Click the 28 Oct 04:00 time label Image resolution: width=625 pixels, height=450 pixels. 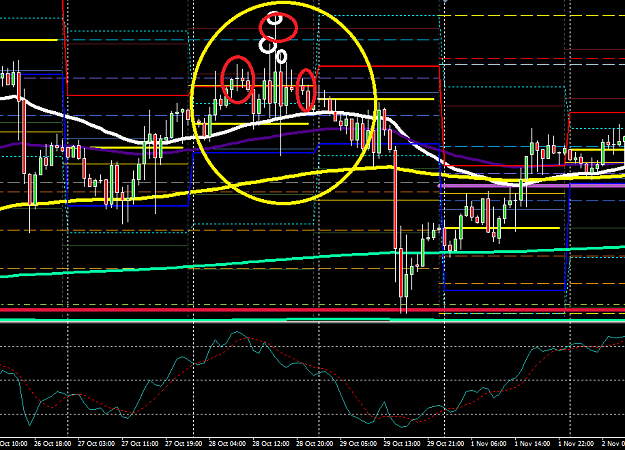(227, 444)
